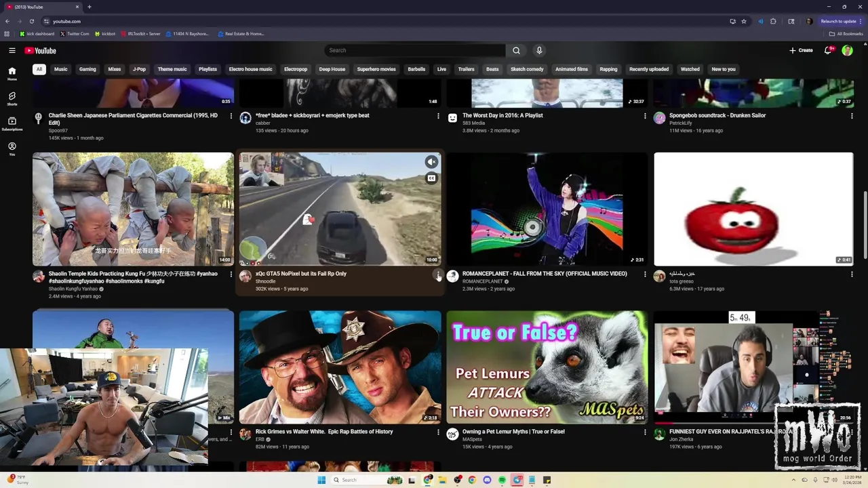
Task: Open the You section in sidebar
Action: (12, 149)
